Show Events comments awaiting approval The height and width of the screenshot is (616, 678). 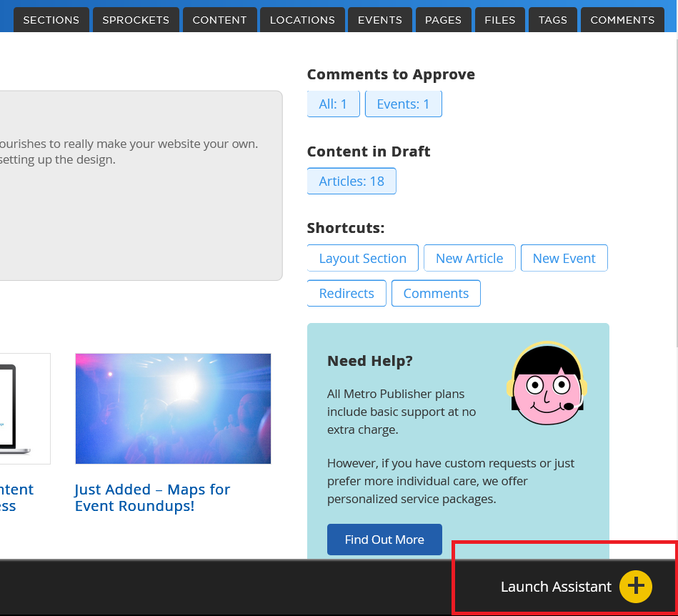(x=403, y=104)
